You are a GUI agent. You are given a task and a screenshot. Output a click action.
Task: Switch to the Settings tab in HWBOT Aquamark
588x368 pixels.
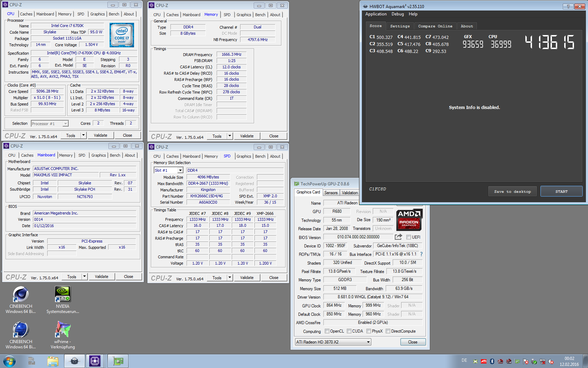[400, 26]
